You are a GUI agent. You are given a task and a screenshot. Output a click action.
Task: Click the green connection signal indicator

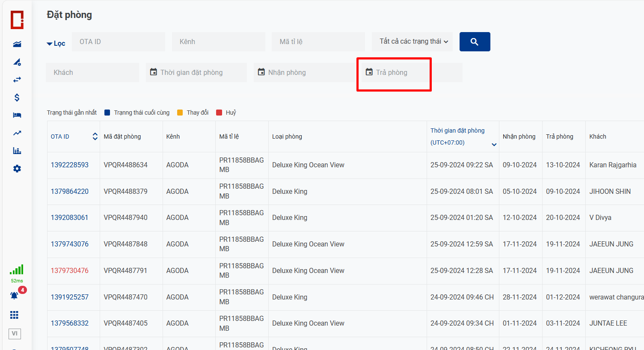coord(17,270)
